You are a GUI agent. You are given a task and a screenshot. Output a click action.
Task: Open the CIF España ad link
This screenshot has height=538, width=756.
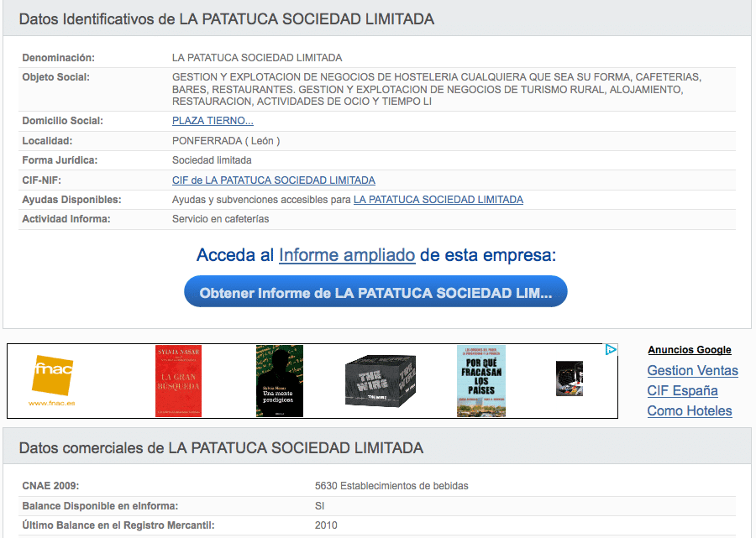(682, 390)
